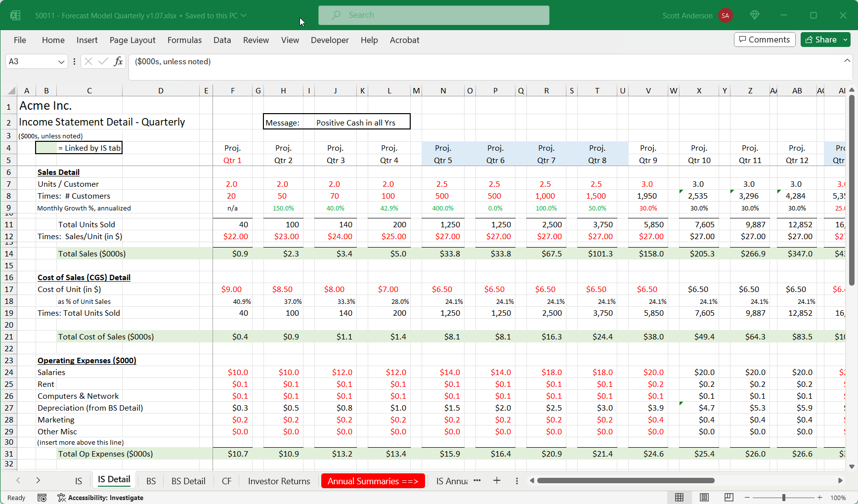Click the Annual Summaries ==> sheet tab
Viewport: 858px width, 504px height.
pos(373,481)
